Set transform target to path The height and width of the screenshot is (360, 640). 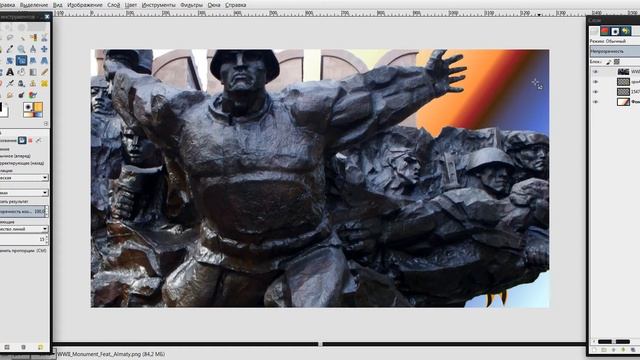pos(38,140)
